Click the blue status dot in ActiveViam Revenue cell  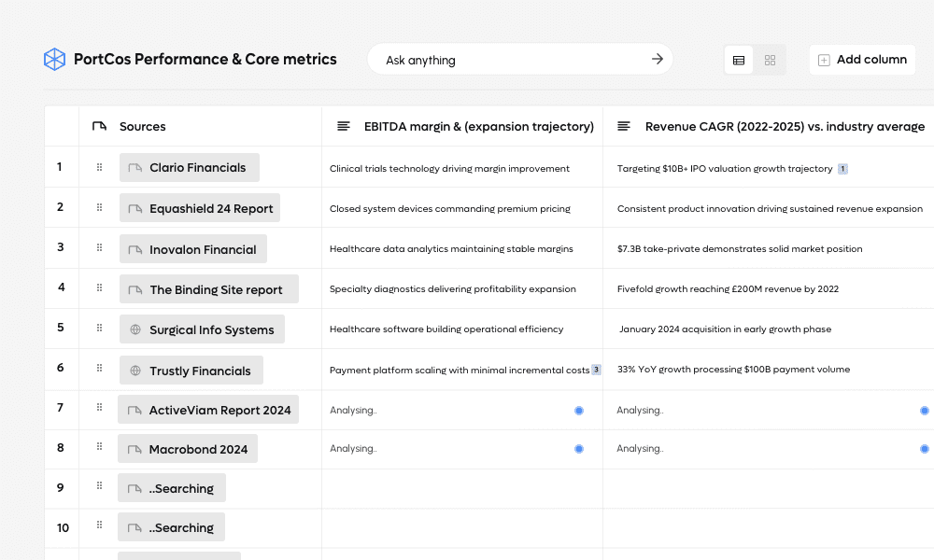pos(925,411)
